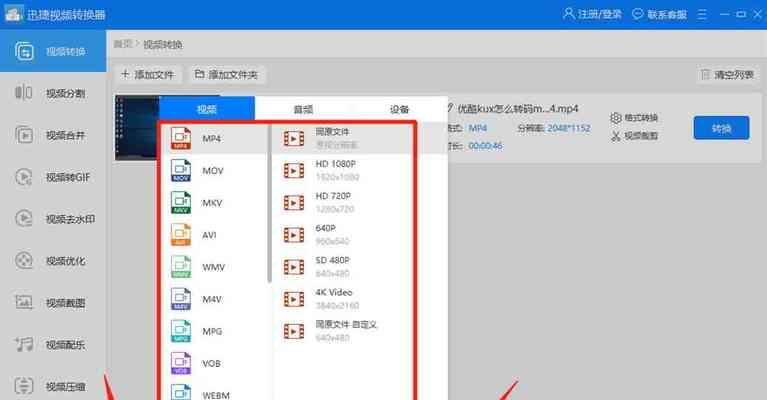Select the M4V format icon
The image size is (767, 400).
180,299
